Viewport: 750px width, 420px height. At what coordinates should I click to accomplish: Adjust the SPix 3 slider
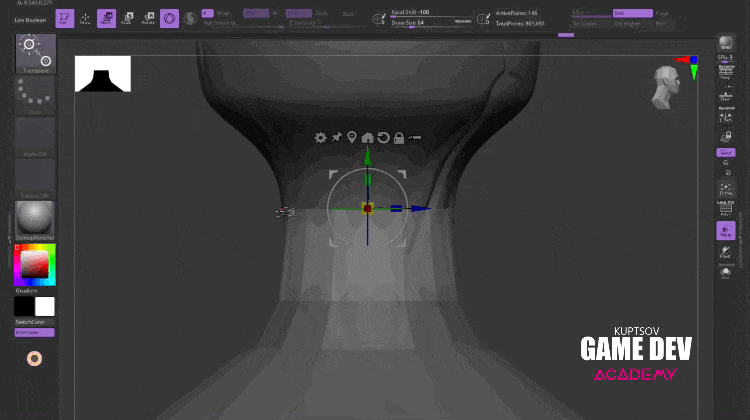pos(725,58)
